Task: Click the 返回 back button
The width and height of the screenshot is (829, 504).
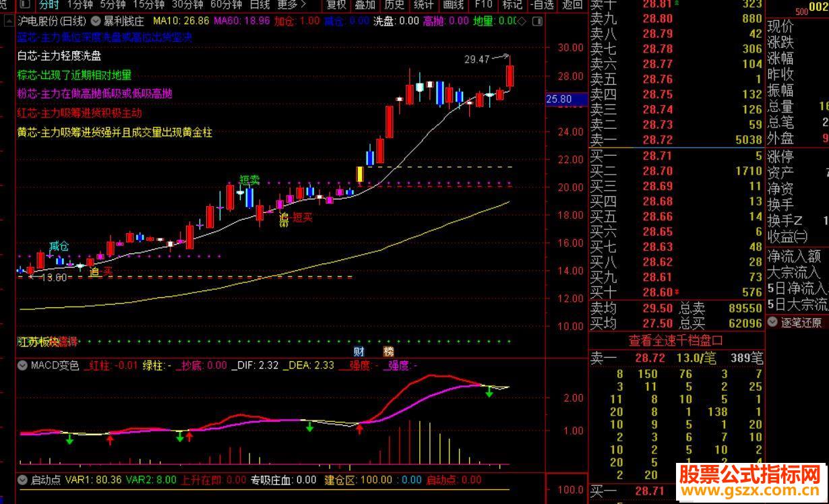Action: pos(572,4)
